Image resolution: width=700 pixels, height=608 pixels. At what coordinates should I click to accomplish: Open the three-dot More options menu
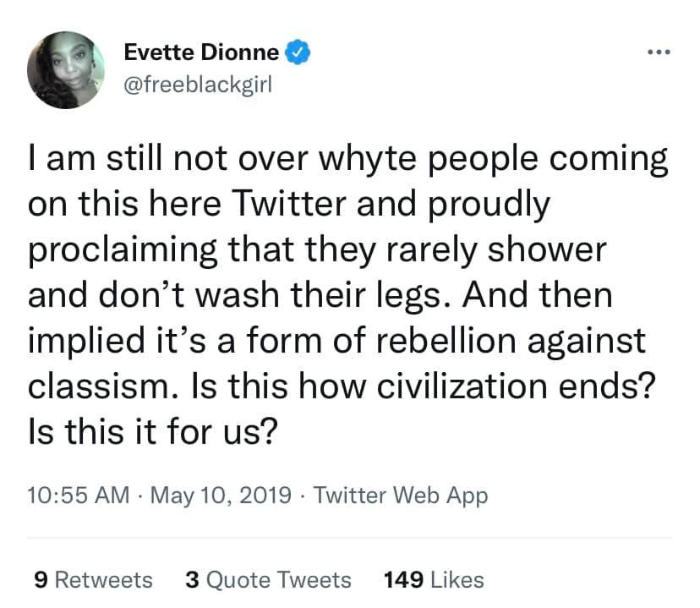(657, 54)
